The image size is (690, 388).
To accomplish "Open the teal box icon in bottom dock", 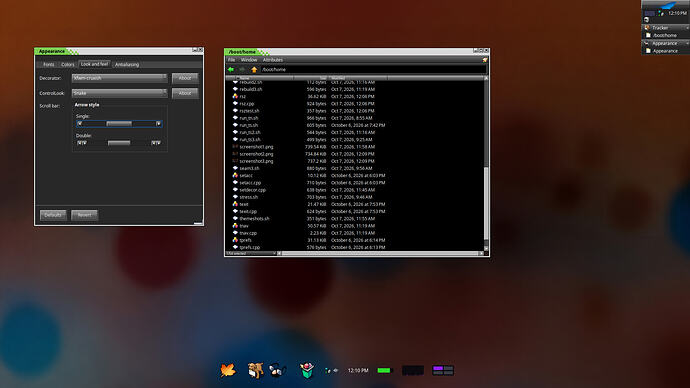I will pyautogui.click(x=307, y=370).
